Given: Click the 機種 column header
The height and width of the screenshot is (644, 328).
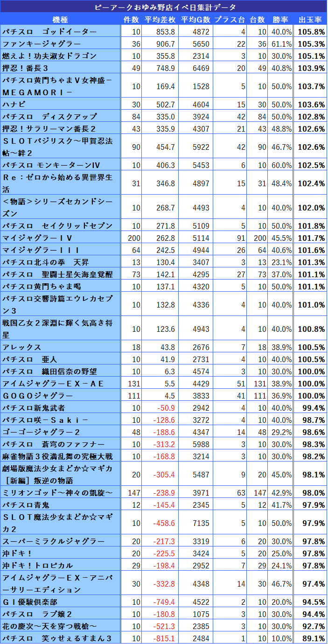Looking at the screenshot, I should [x=60, y=20].
